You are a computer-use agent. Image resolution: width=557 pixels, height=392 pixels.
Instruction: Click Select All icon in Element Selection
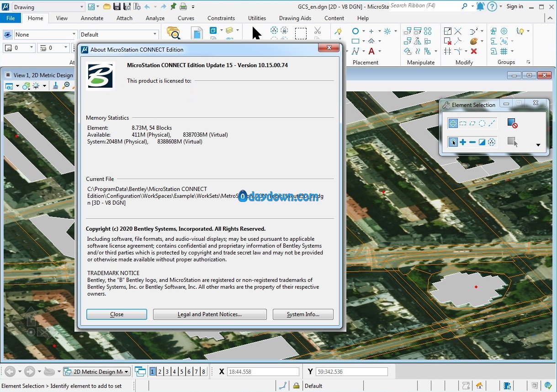point(492,142)
